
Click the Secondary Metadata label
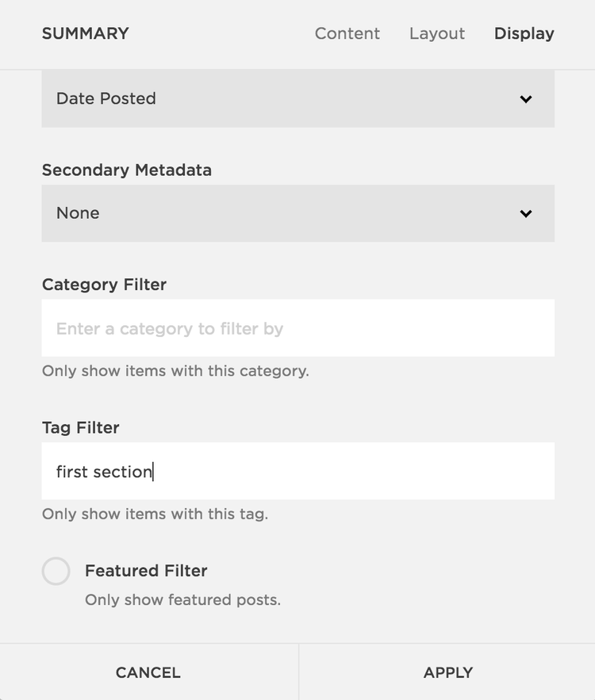[126, 170]
